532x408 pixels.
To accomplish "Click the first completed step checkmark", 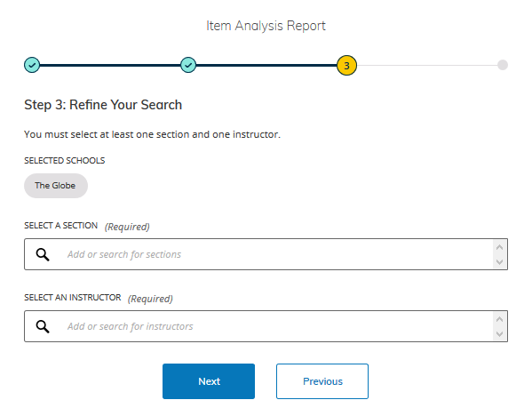I will point(32,65).
